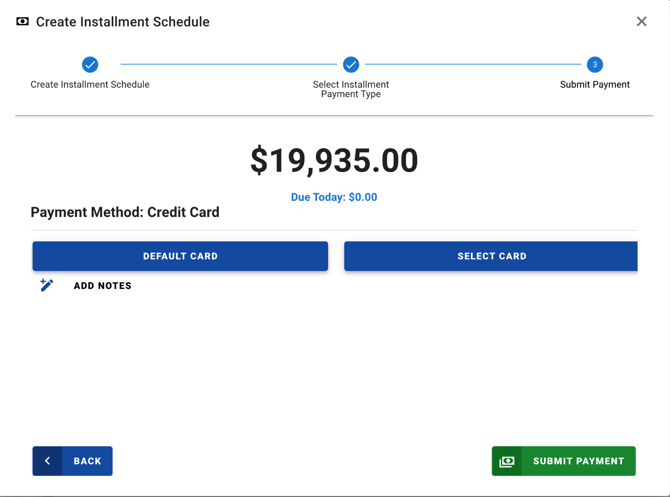Click the step 3 number circle

point(595,65)
